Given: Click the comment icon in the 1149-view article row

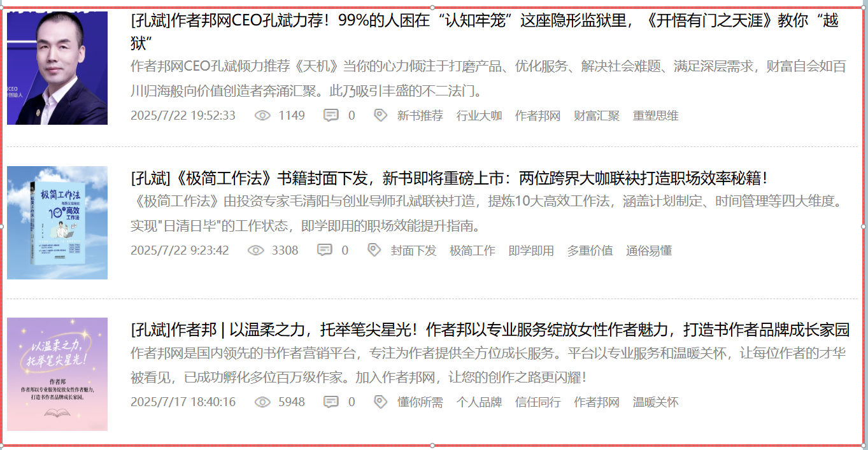Looking at the screenshot, I should coord(331,115).
